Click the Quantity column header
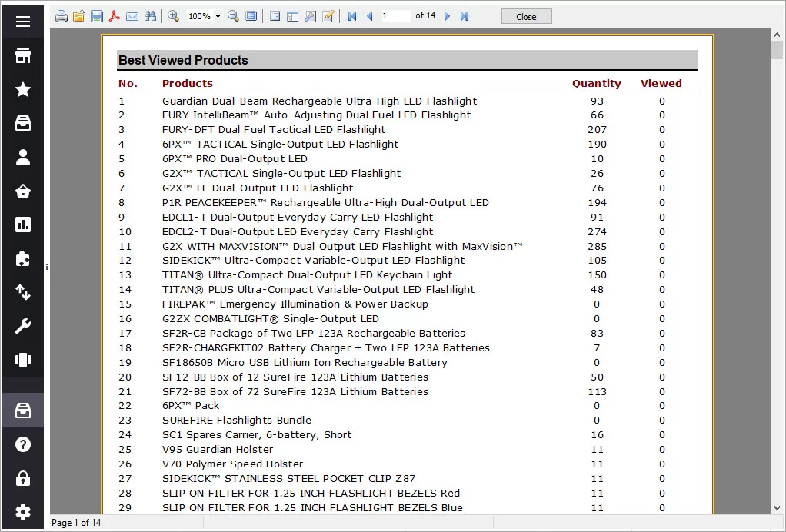 coord(597,84)
